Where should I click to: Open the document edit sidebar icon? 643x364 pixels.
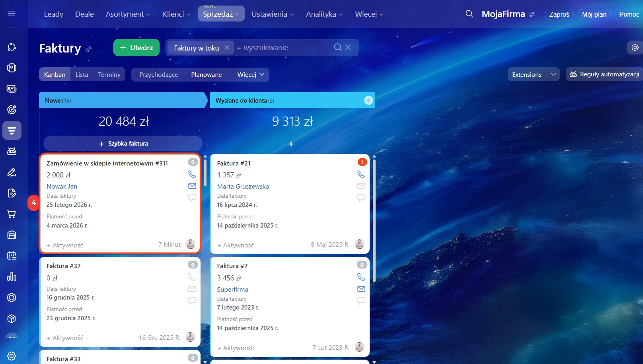[12, 193]
